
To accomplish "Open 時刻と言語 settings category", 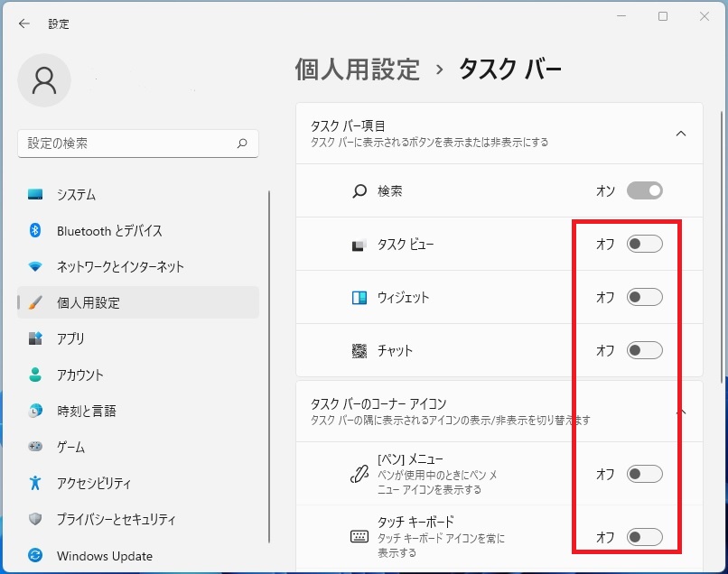I will pyautogui.click(x=138, y=411).
